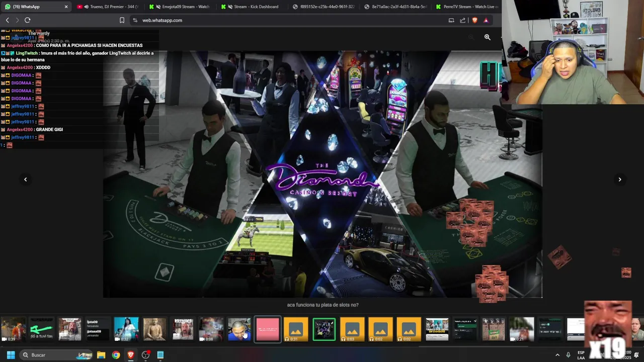Unmute the Emejota09 Stream tab

[x=158, y=7]
